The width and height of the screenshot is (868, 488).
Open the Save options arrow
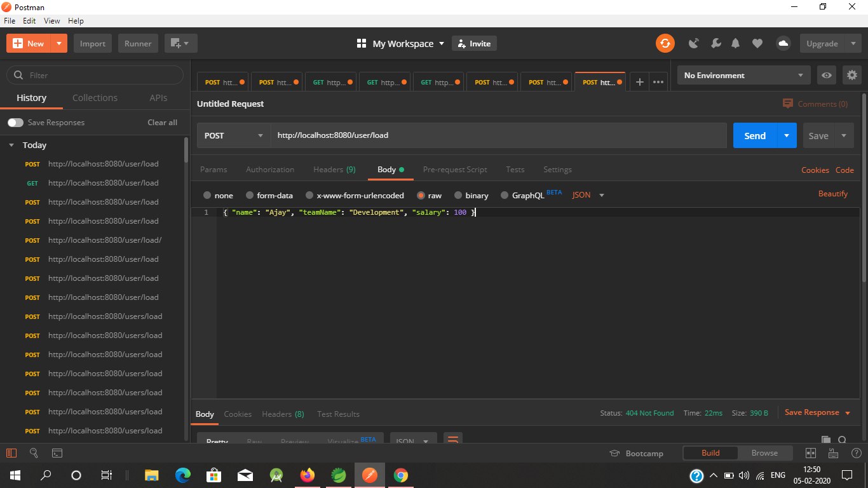(x=844, y=135)
